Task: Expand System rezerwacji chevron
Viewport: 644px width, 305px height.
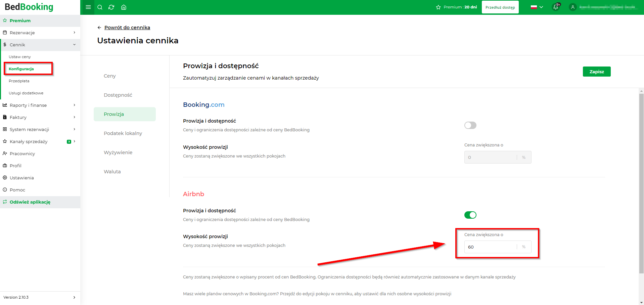Action: click(x=74, y=129)
